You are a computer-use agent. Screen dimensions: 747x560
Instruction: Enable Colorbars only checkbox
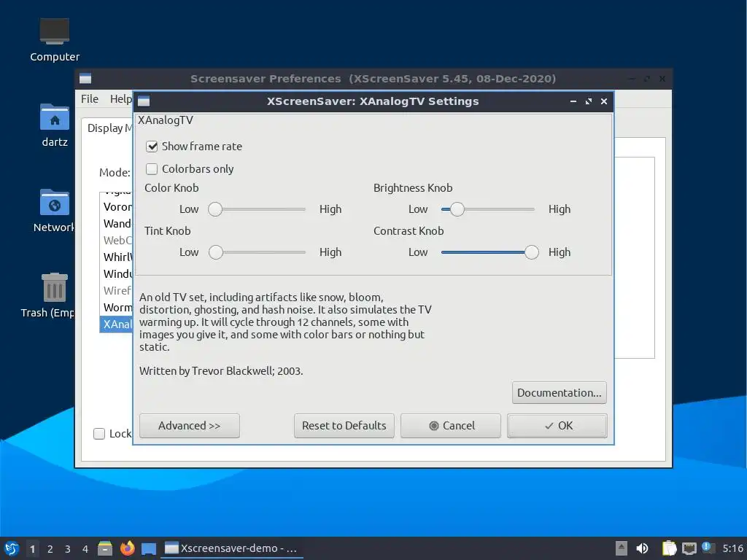152,168
